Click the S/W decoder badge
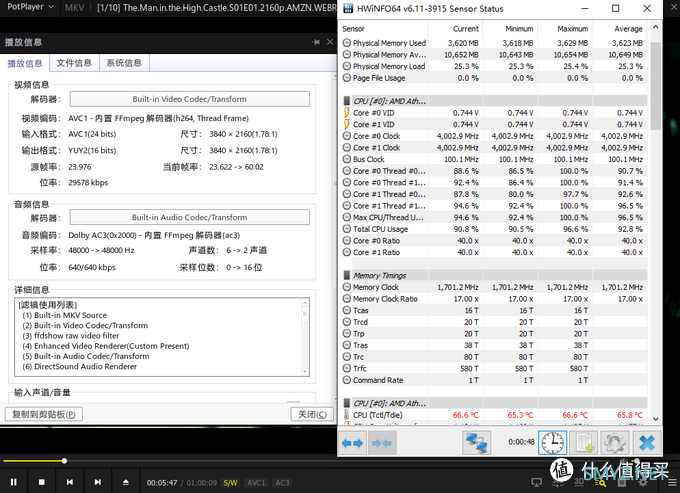The width and height of the screenshot is (680, 493). click(x=230, y=483)
